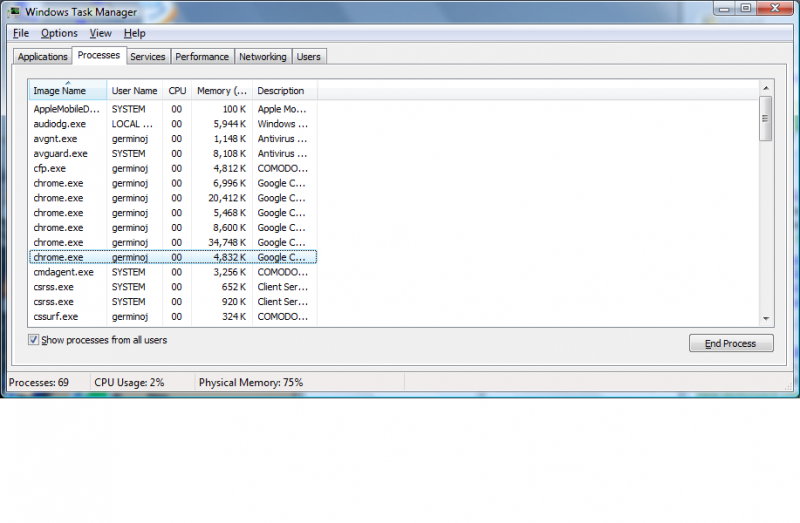Sort by the Memory column header

coord(222,91)
